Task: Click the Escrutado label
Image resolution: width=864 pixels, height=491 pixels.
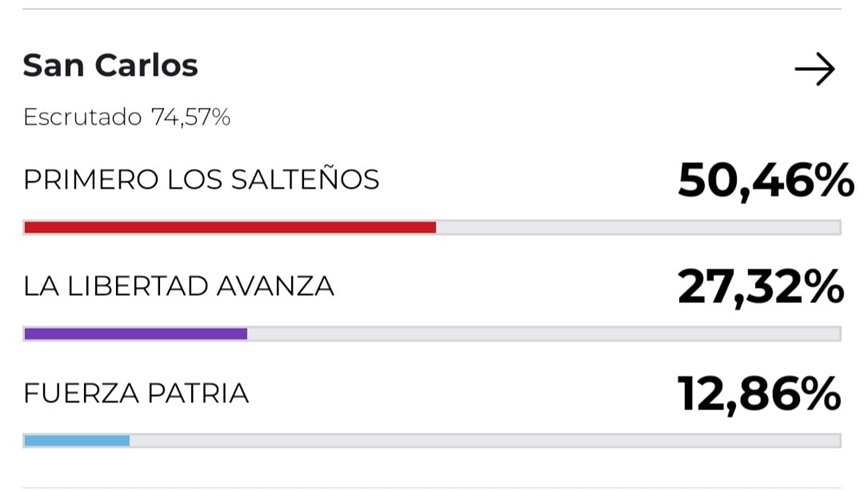Action: coord(82,118)
